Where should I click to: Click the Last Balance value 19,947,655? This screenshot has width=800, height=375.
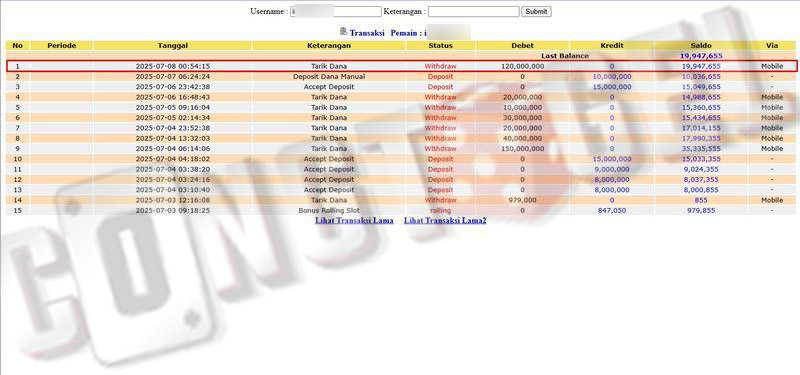pos(701,56)
